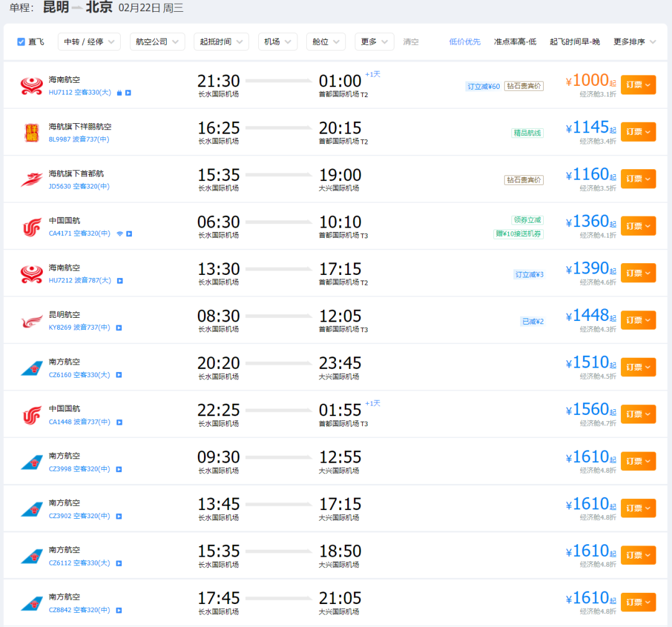Sort by 起飞时间早-晚
672x627 pixels.
[574, 42]
